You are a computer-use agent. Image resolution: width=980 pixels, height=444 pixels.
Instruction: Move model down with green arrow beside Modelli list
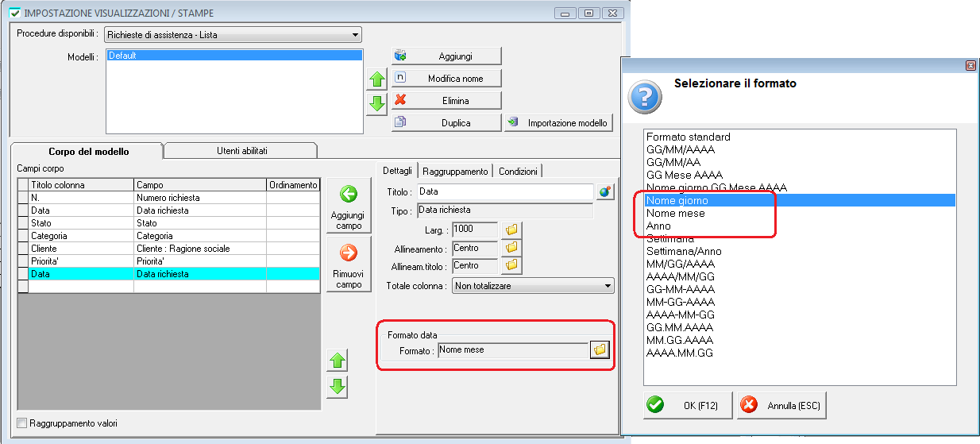click(377, 104)
